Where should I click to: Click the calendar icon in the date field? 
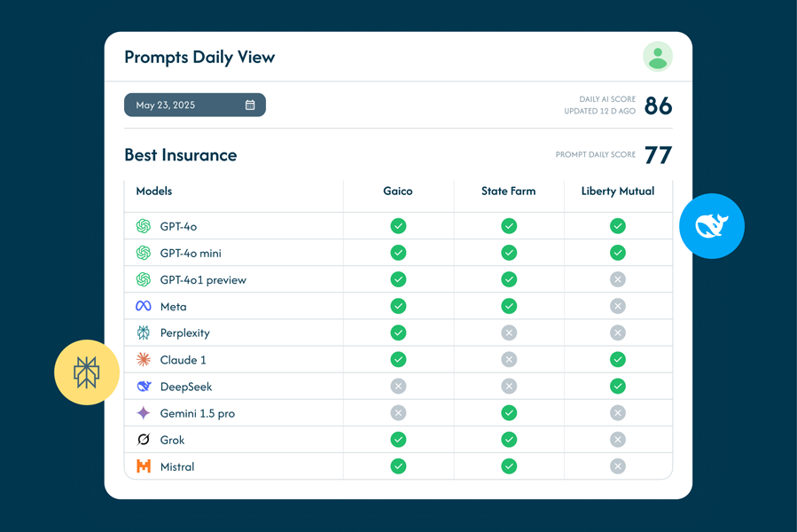[250, 105]
